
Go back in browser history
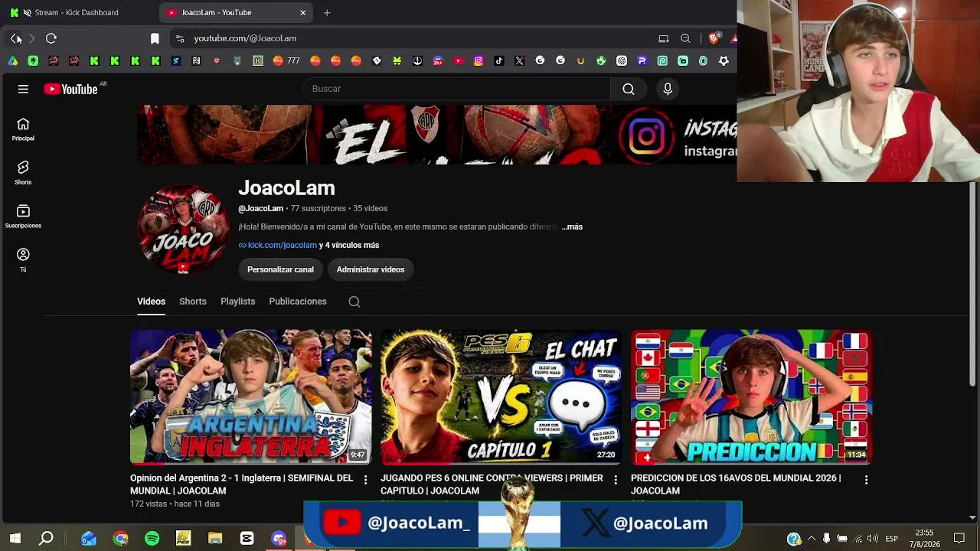15,38
